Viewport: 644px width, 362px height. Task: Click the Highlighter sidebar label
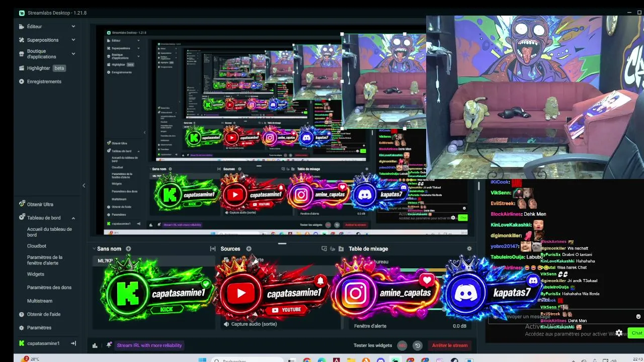coord(39,68)
